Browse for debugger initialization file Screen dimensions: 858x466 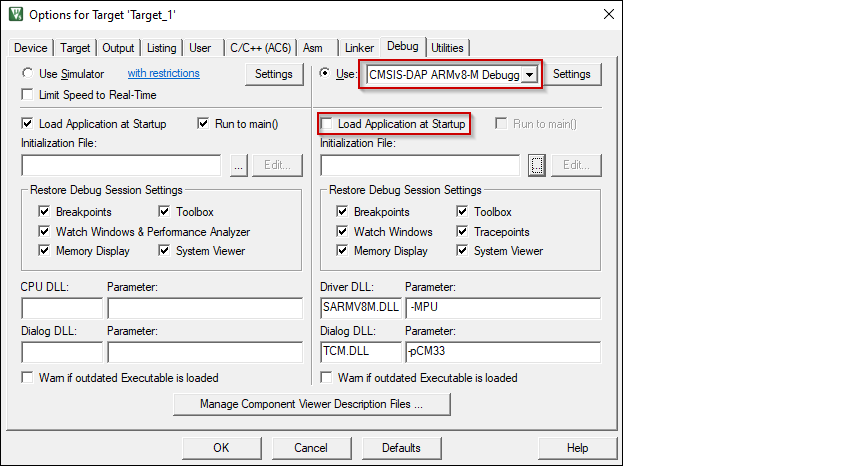[x=537, y=166]
